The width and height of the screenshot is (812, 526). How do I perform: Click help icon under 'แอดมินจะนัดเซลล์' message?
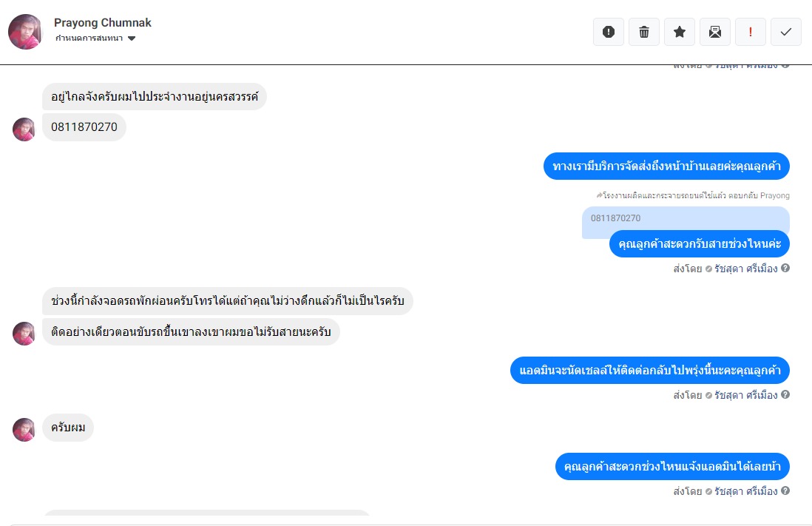coord(785,395)
